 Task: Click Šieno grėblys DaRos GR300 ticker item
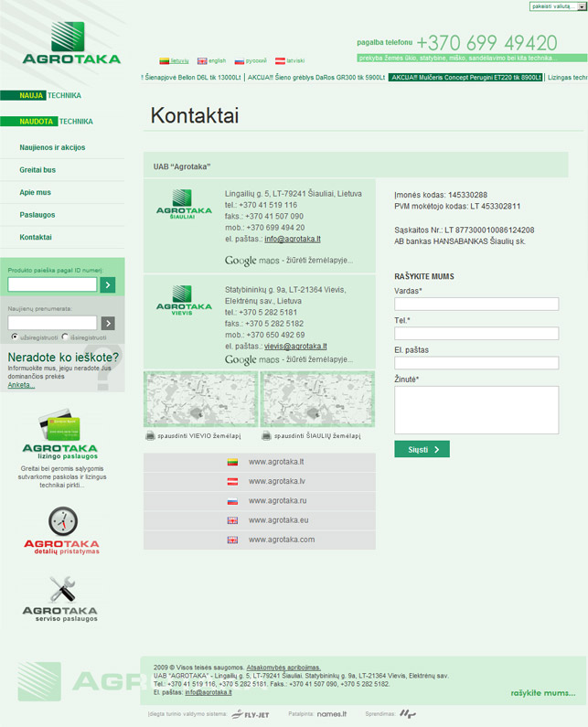pos(316,78)
